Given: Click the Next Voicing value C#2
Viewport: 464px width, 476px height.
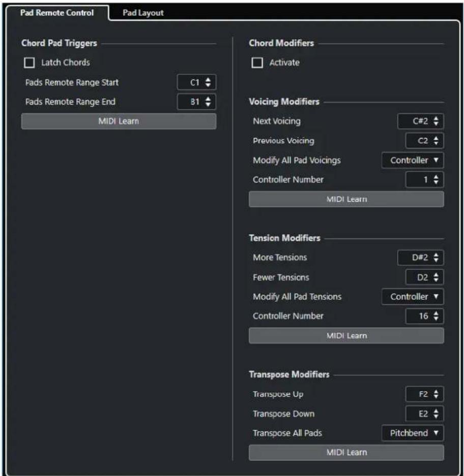Looking at the screenshot, I should pyautogui.click(x=420, y=121).
